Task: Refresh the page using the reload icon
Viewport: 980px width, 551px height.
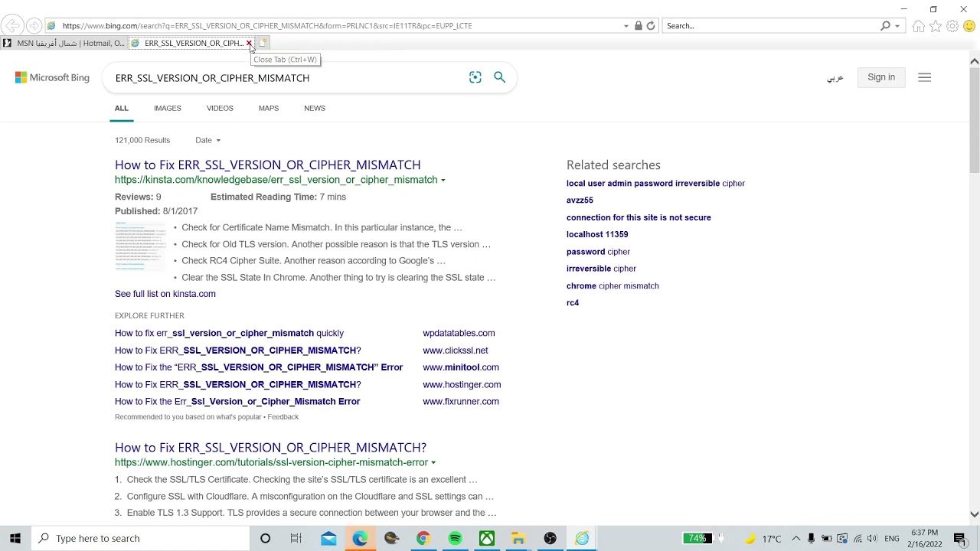Action: pos(651,25)
